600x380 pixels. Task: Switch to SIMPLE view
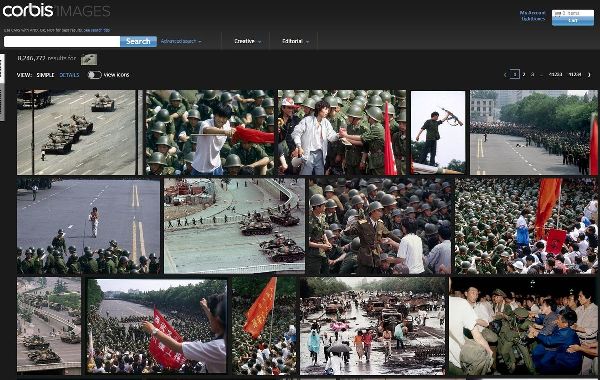point(45,75)
